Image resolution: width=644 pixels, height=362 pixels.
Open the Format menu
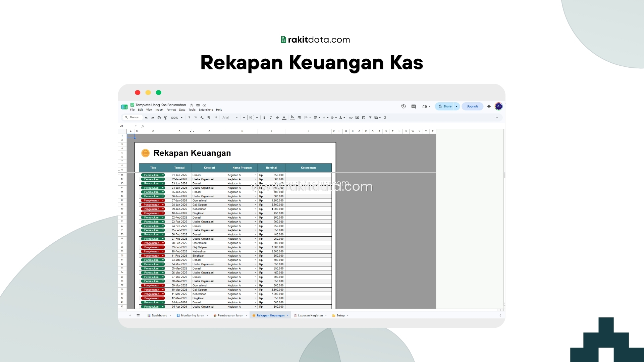click(x=171, y=110)
